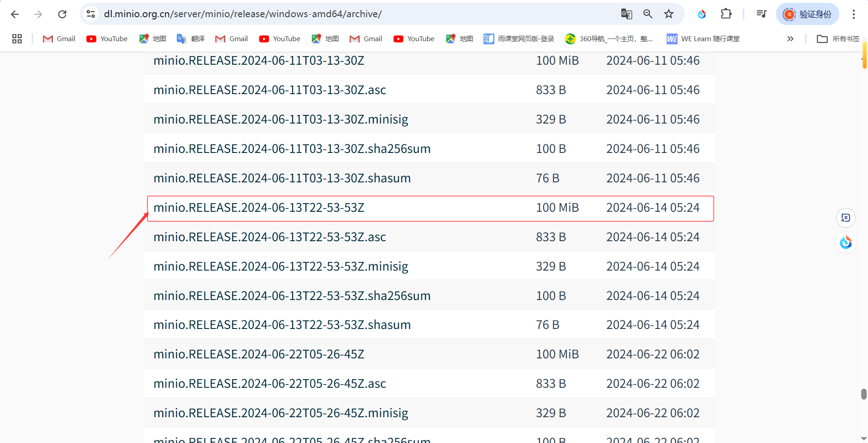
Task: Click the browser forward arrow
Action: pyautogui.click(x=38, y=14)
